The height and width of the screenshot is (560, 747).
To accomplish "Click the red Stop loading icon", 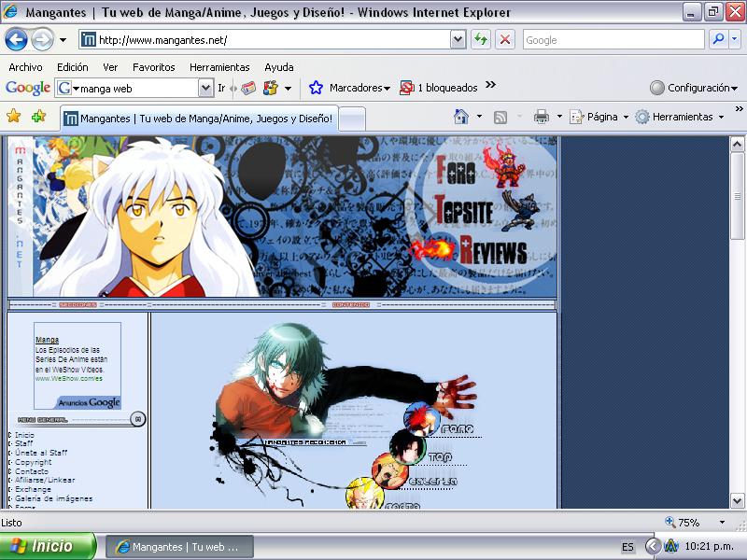I will point(505,39).
